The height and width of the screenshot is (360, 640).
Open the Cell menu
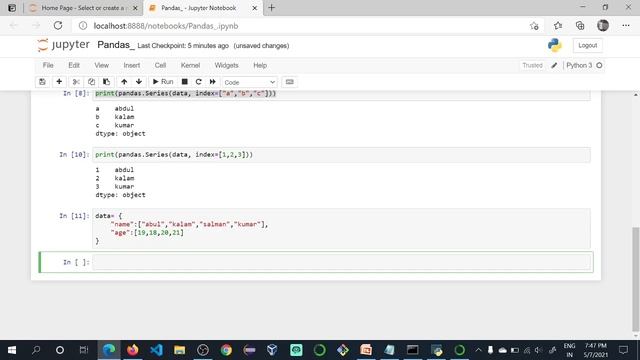160,65
